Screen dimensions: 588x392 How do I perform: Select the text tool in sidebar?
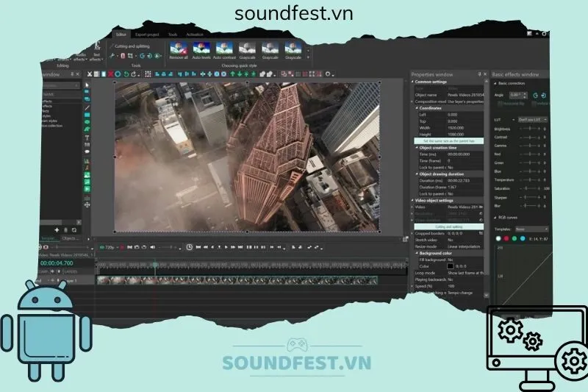coord(87,138)
